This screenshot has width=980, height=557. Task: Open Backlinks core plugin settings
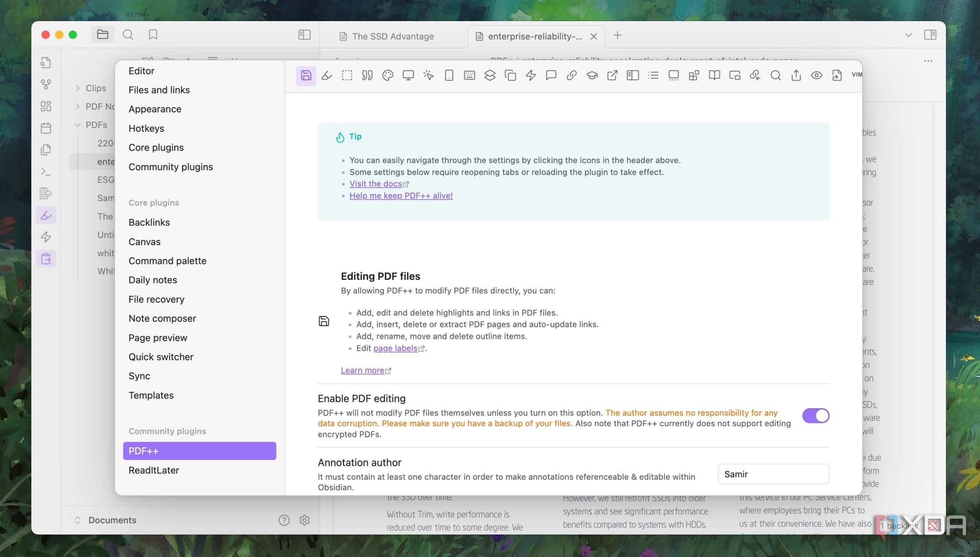tap(149, 222)
